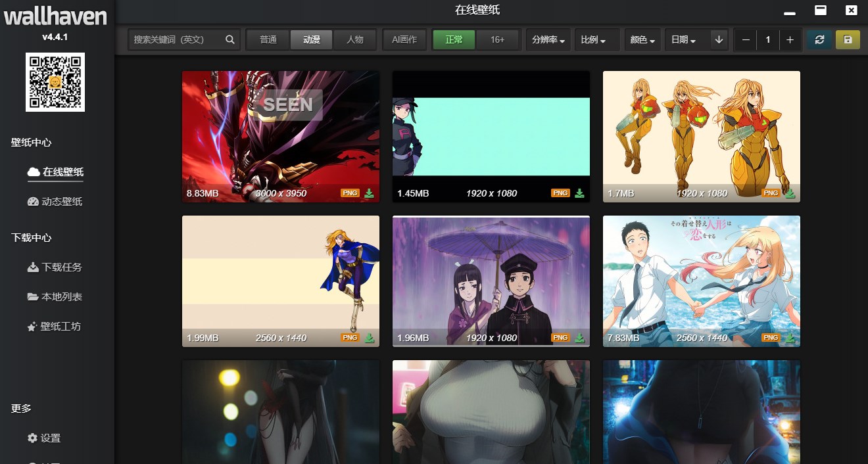Click the minus icon to decrease page
868x464 pixels.
click(x=746, y=39)
